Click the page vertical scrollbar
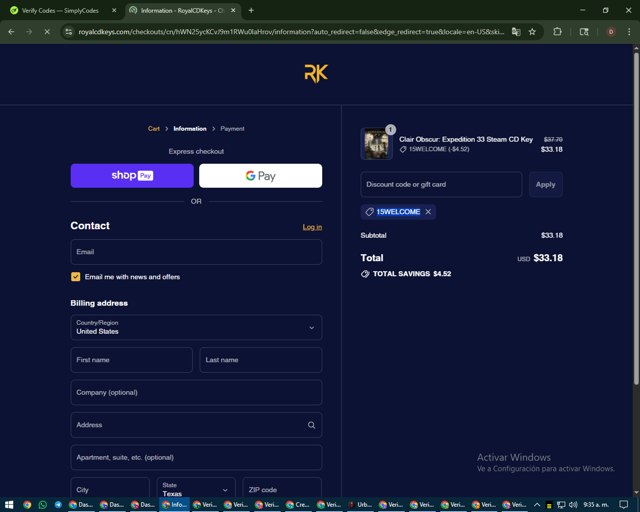Image resolution: width=640 pixels, height=512 pixels. tap(636, 218)
